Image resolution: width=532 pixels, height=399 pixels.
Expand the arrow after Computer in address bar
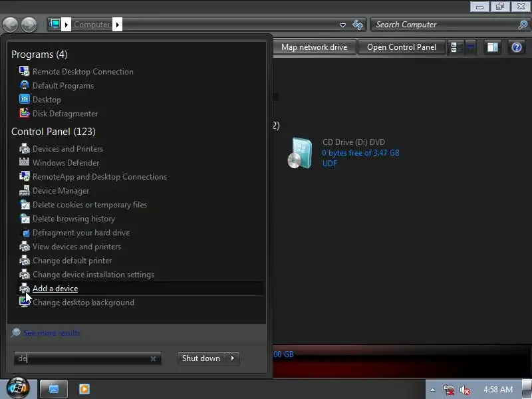pos(118,25)
